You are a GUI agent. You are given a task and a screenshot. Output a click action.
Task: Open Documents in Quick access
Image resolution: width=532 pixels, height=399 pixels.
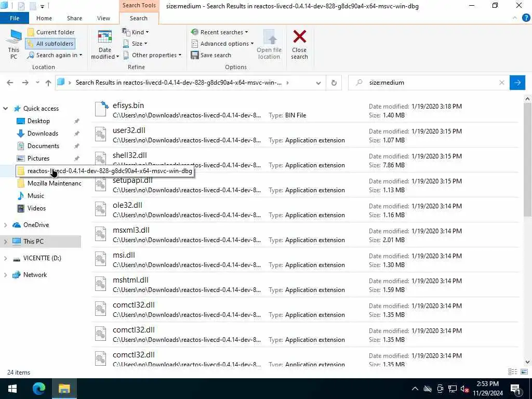point(43,146)
